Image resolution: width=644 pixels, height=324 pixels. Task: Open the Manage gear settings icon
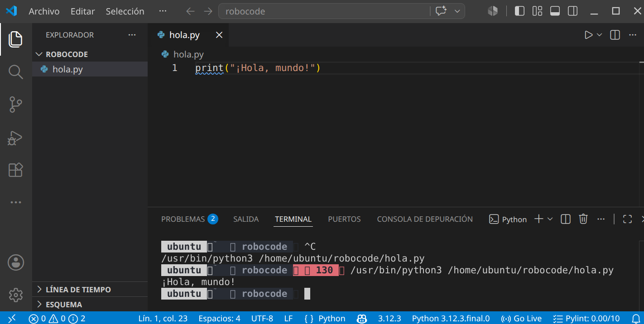click(x=15, y=295)
